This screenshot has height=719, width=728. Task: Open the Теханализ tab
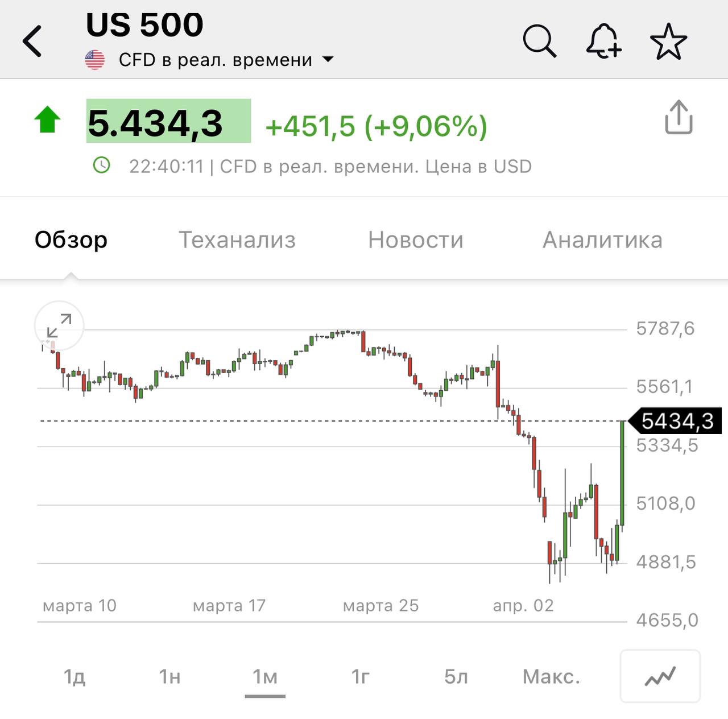tap(237, 239)
